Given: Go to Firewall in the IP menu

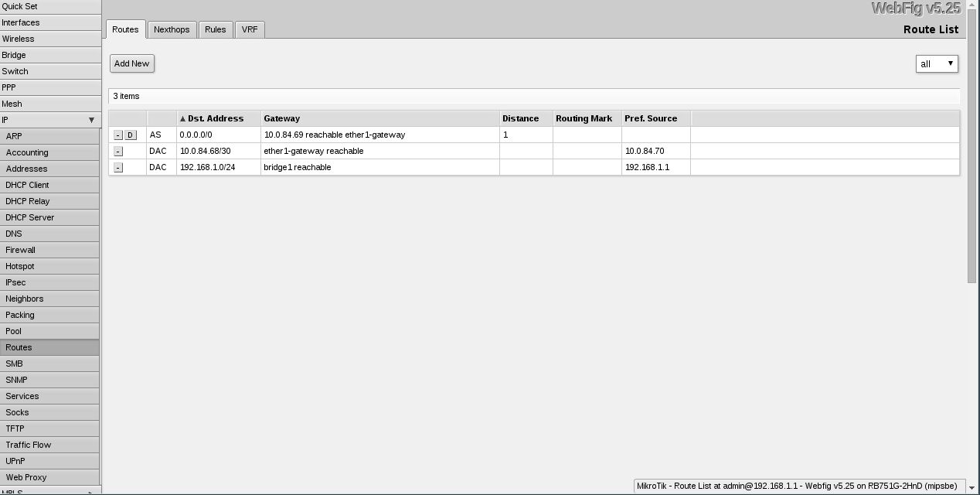Looking at the screenshot, I should point(21,250).
